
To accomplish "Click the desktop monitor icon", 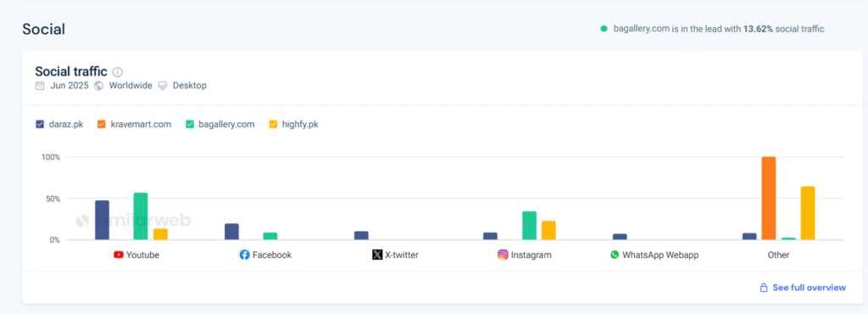I will [163, 86].
